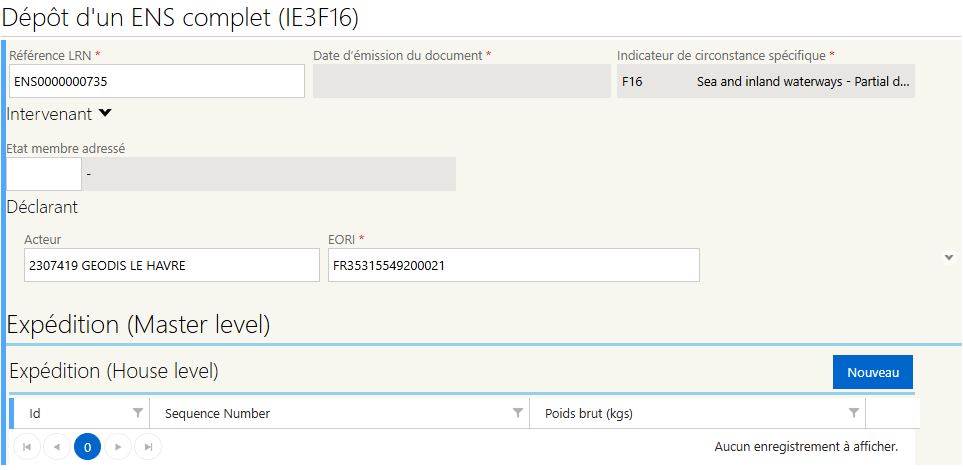This screenshot has height=470, width=963.
Task: Open filter for Sequence Number column
Action: 518,413
